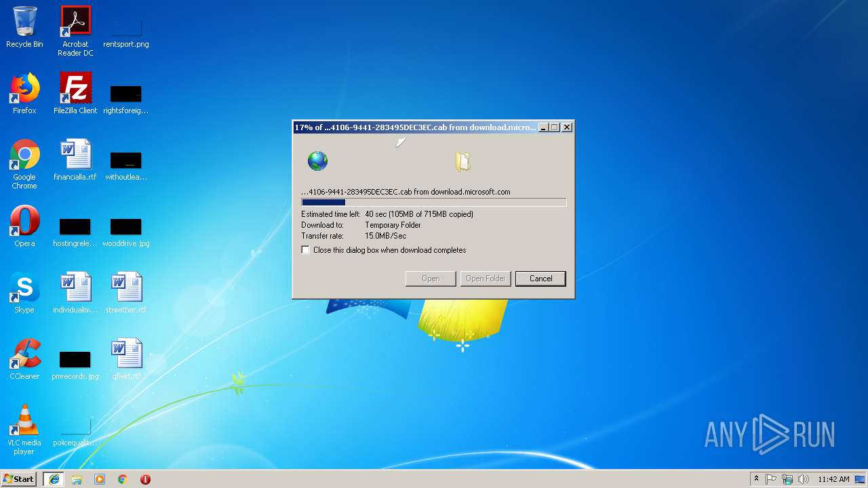This screenshot has height=488, width=868.
Task: Click the Temporary Folder destination text
Action: click(x=393, y=225)
